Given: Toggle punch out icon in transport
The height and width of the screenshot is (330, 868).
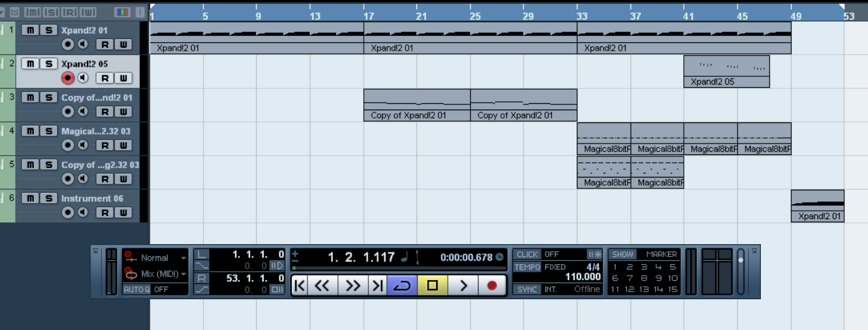Looking at the screenshot, I should [x=201, y=290].
